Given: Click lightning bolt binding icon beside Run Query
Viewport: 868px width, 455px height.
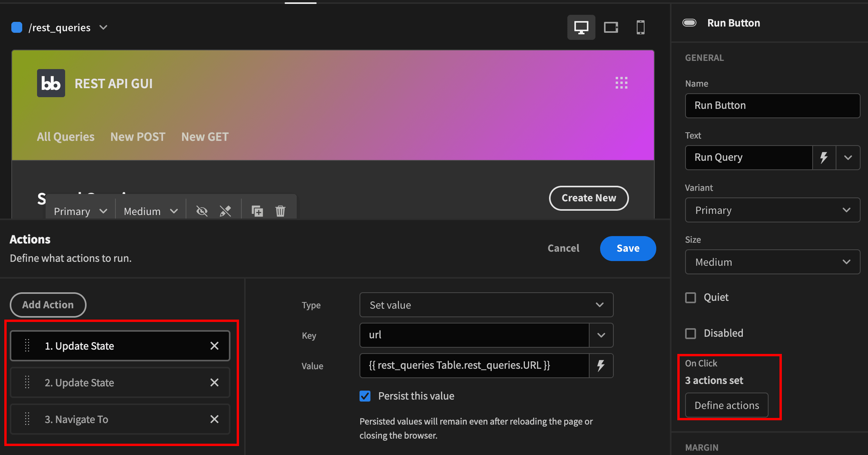Looking at the screenshot, I should (x=824, y=158).
